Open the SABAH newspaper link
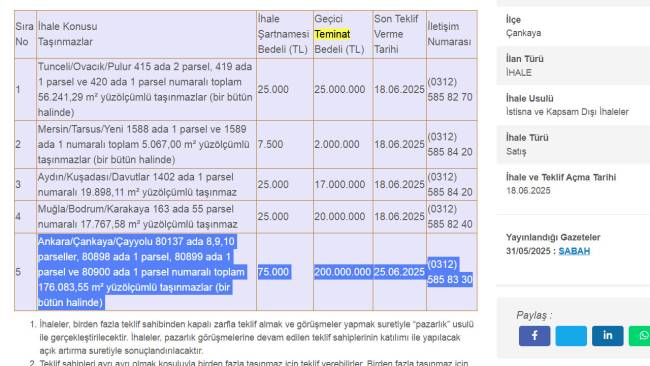 [x=574, y=251]
